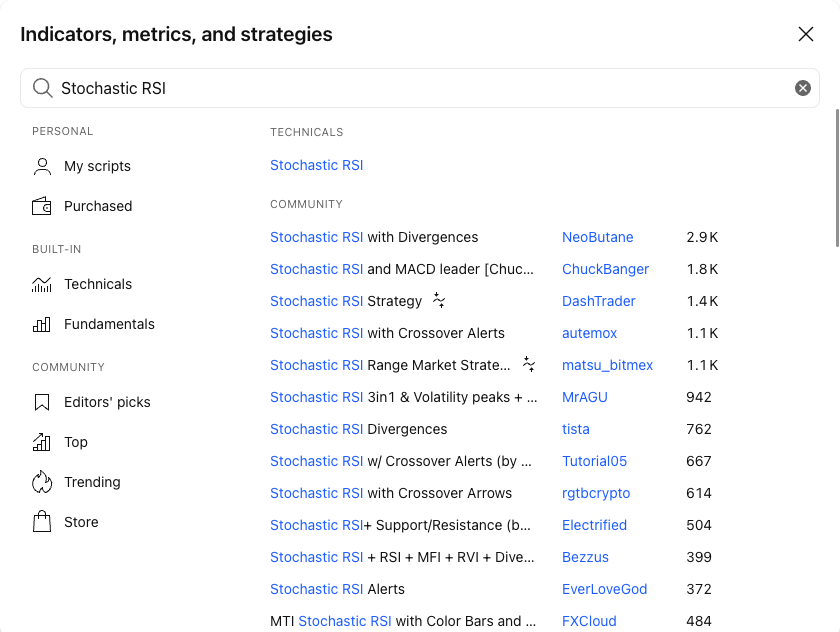Click strategy icon beside Stochastic RSI Strategy
This screenshot has height=632, width=840.
[x=439, y=300]
